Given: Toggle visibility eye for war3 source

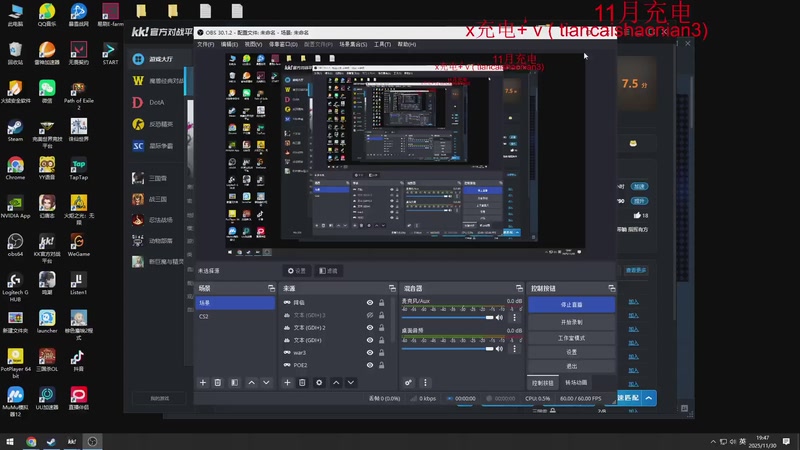Looking at the screenshot, I should tap(370, 353).
